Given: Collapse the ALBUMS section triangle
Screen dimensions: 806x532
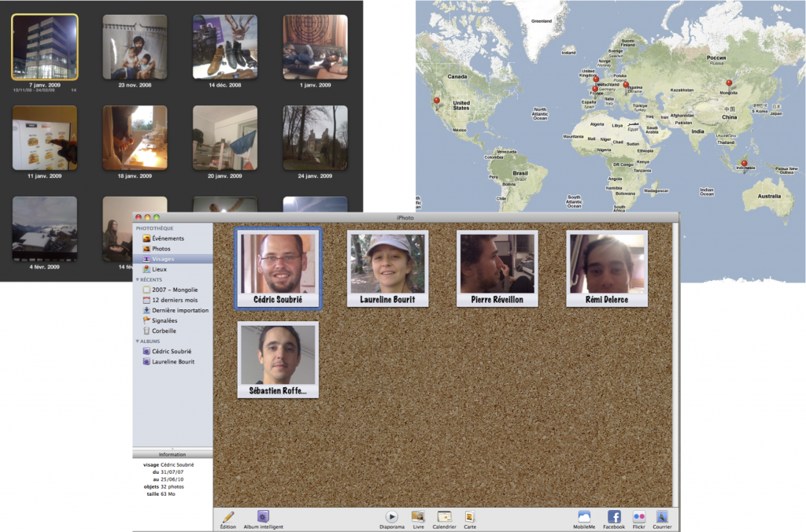Looking at the screenshot, I should click(x=137, y=342).
